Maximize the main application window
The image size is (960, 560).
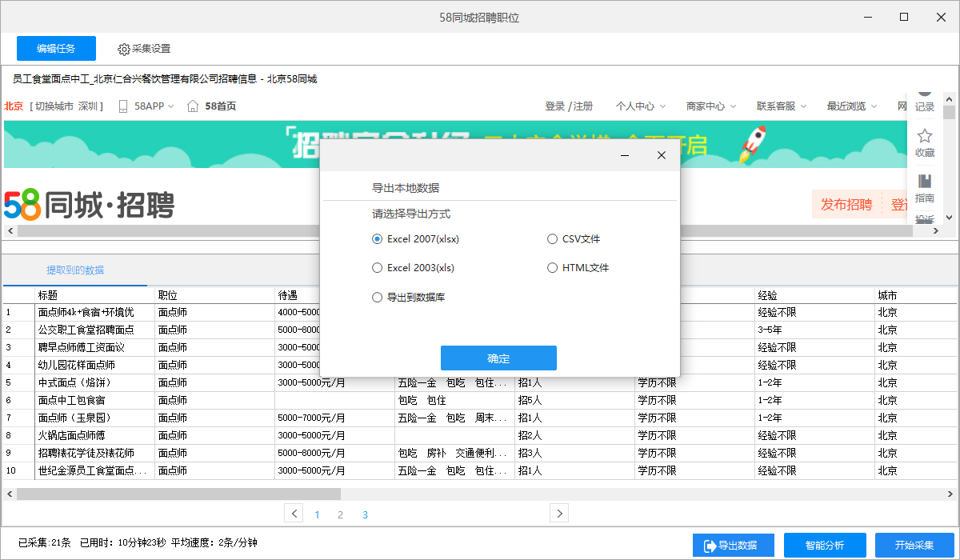tap(904, 17)
